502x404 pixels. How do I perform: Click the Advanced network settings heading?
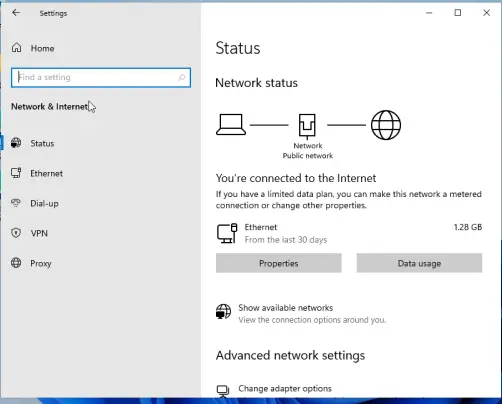(290, 355)
